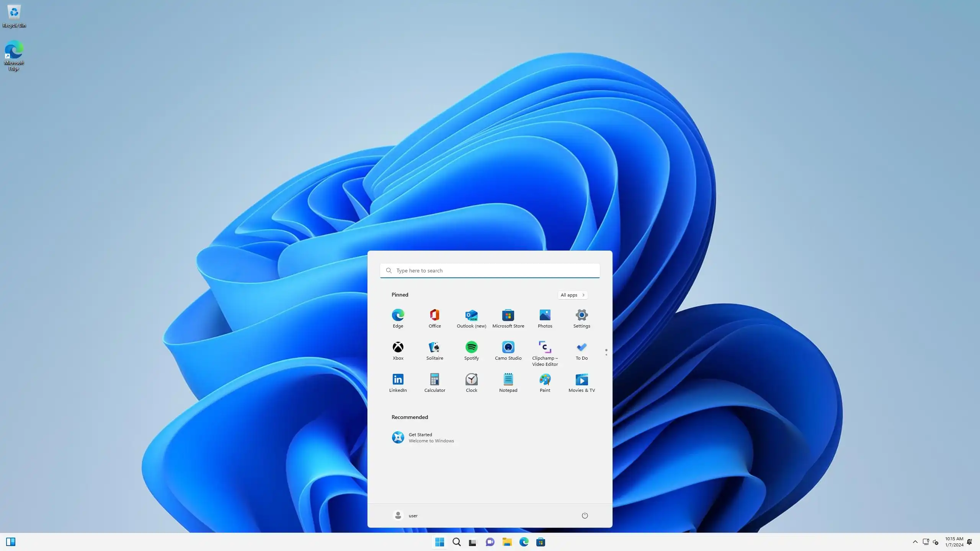Open Get Started recommended item

pos(423,437)
